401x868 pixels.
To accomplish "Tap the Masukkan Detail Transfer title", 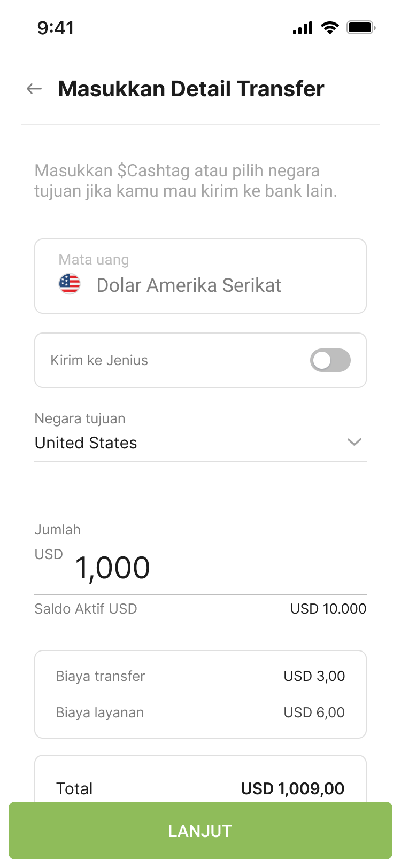I will tap(191, 89).
